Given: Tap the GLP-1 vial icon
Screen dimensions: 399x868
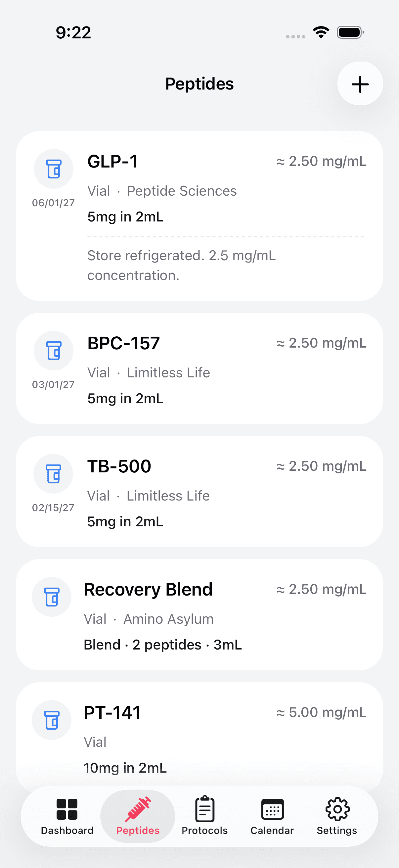Looking at the screenshot, I should pyautogui.click(x=54, y=169).
